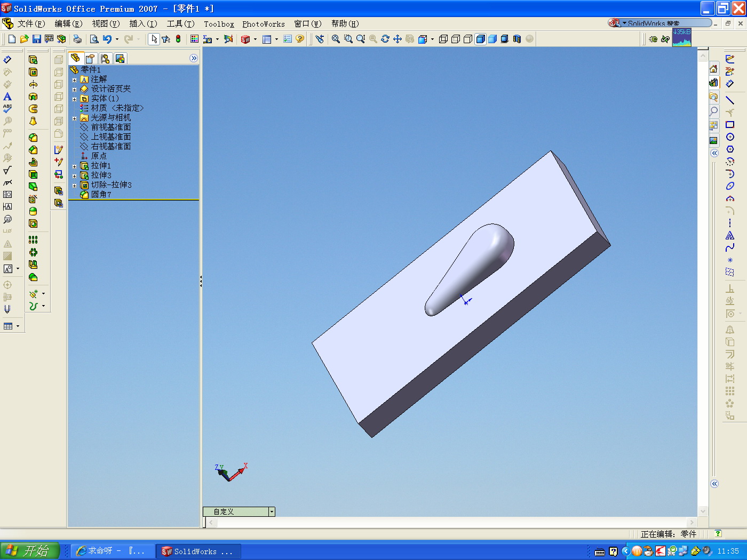
Task: Open the 文件(F) File menu
Action: click(x=31, y=24)
